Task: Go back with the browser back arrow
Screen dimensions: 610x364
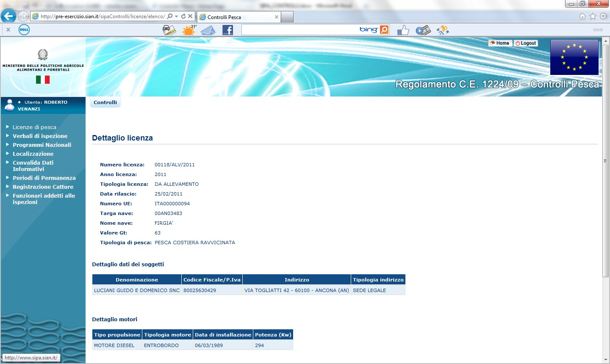Action: pyautogui.click(x=8, y=16)
